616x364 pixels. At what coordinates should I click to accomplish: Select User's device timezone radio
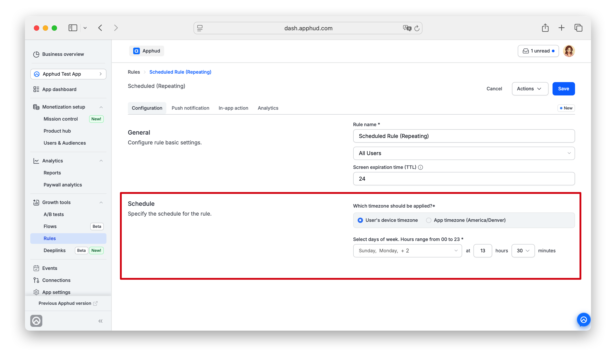coord(360,220)
